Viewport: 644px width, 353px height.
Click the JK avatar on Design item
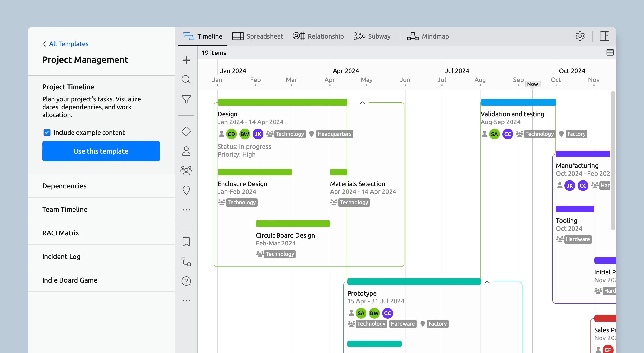[x=258, y=134]
